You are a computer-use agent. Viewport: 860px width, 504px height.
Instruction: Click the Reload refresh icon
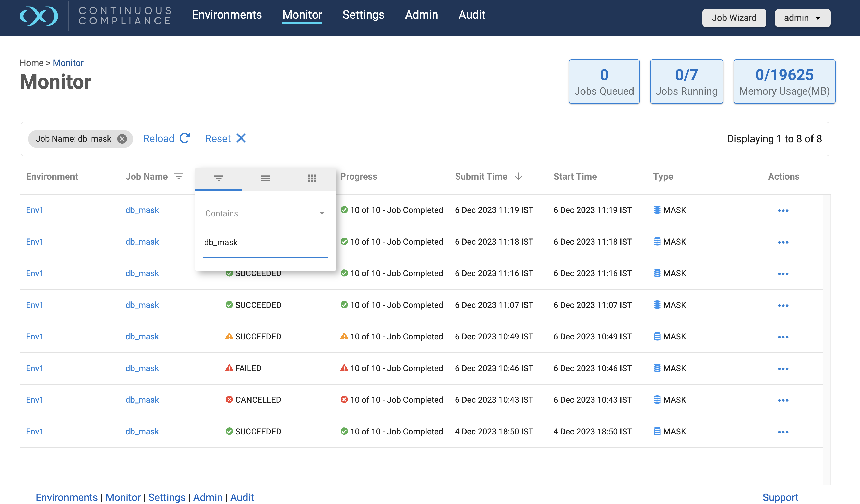(x=185, y=138)
